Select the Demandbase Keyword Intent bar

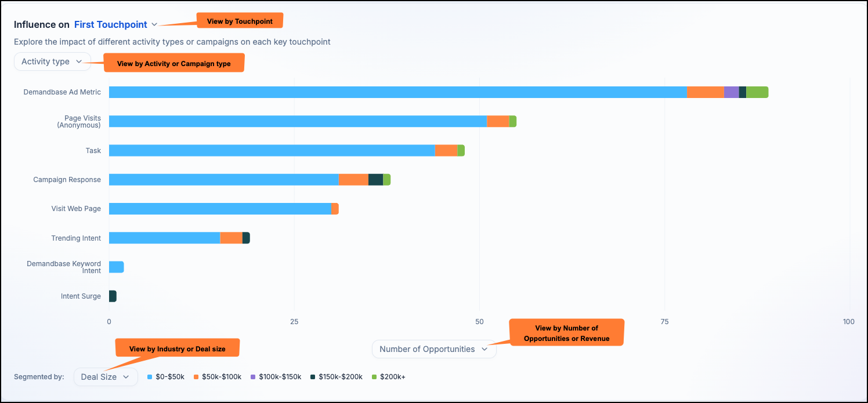(x=116, y=267)
